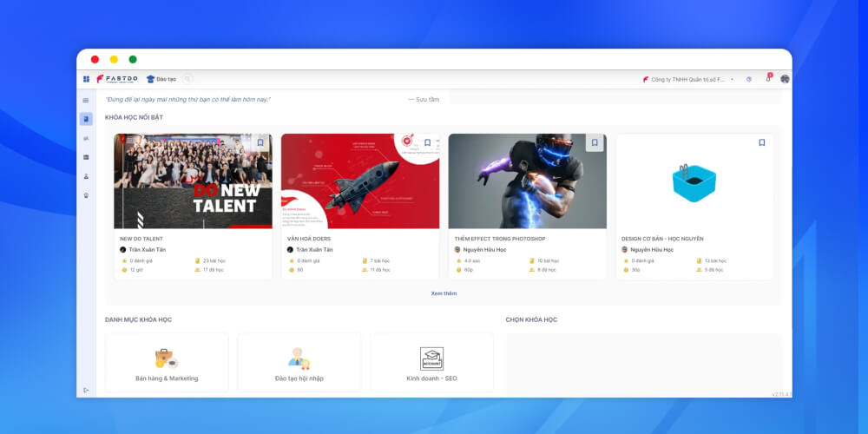Click the KHÓA HỌC NỔI BẬT heading

(x=134, y=118)
